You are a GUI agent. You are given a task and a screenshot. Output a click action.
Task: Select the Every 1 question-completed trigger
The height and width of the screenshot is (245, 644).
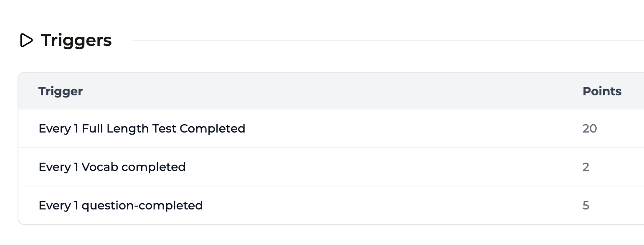pyautogui.click(x=120, y=205)
